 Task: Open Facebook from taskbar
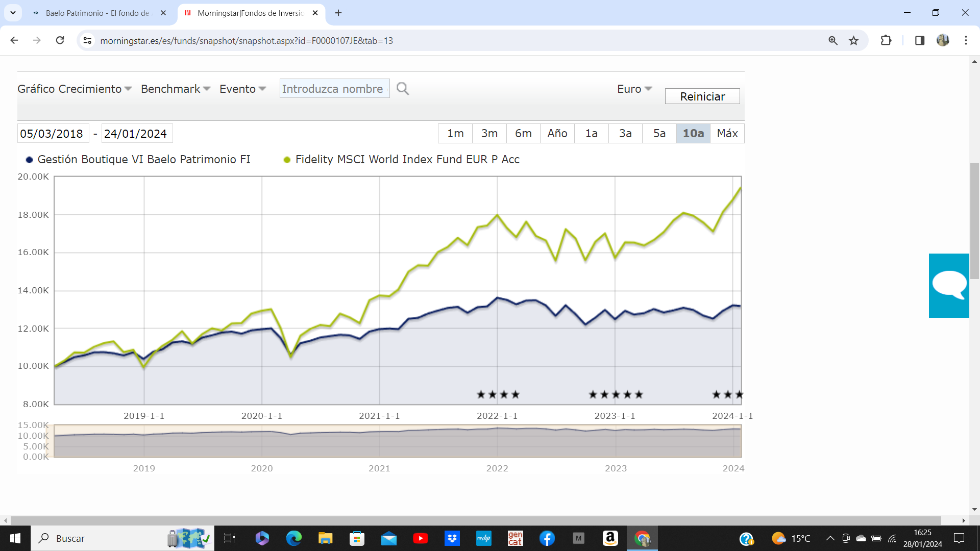point(547,538)
